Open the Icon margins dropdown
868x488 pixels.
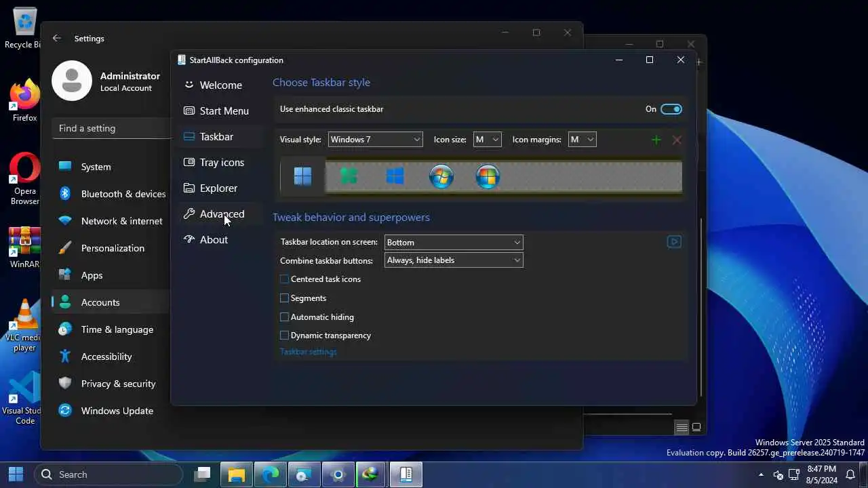point(582,140)
